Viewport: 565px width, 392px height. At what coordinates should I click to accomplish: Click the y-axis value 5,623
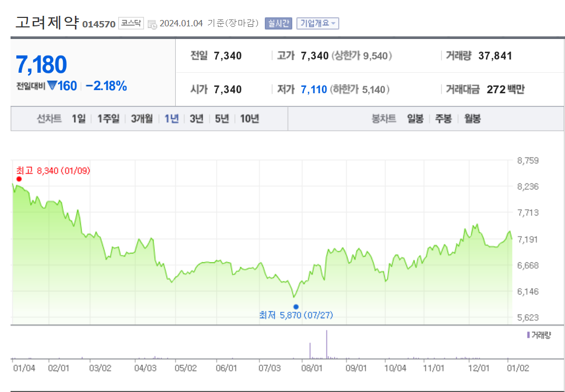528,318
